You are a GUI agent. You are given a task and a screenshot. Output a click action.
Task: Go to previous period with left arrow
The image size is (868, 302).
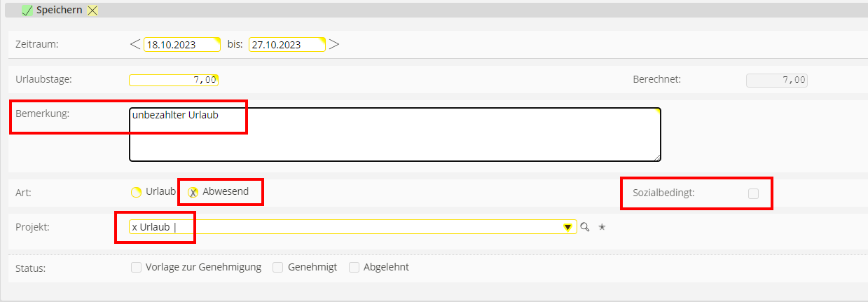[135, 44]
